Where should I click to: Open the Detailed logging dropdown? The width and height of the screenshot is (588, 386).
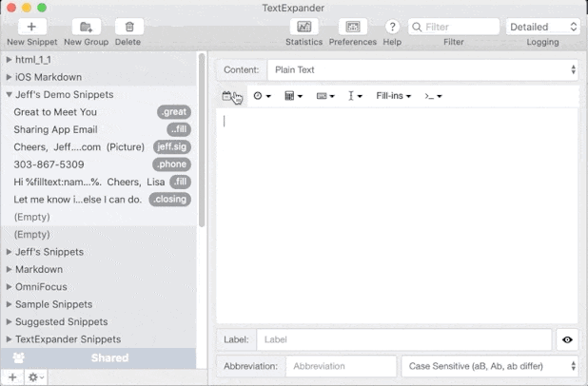(x=543, y=27)
